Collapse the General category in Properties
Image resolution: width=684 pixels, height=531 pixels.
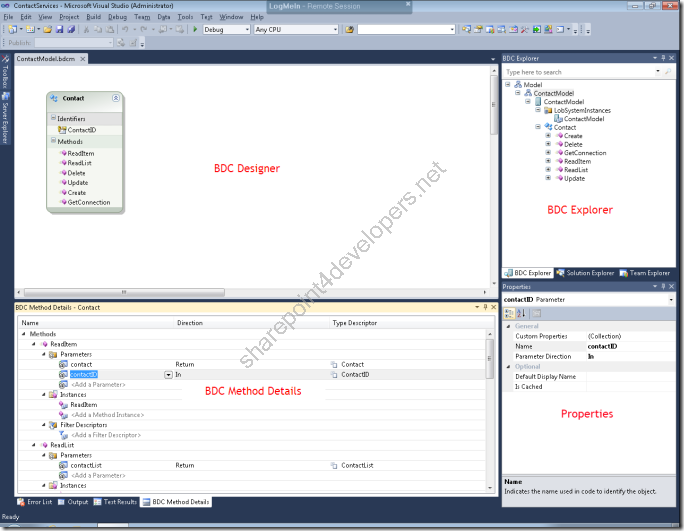click(x=508, y=326)
